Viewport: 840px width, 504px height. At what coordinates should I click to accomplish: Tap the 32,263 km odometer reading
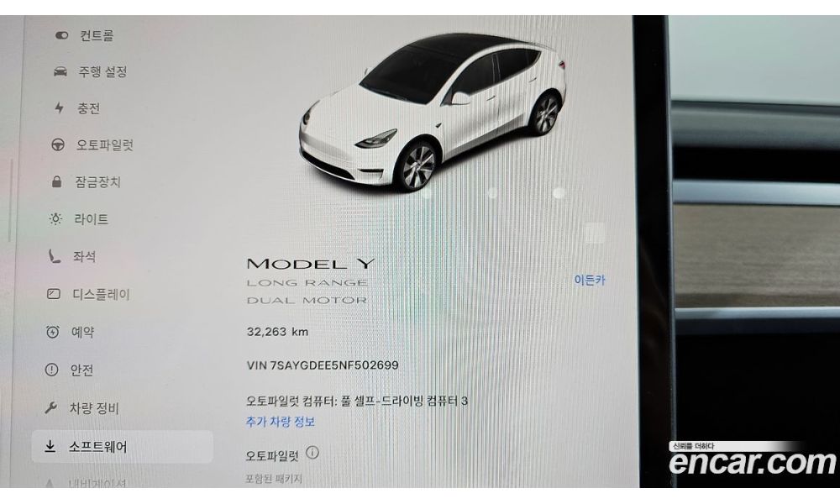point(277,332)
